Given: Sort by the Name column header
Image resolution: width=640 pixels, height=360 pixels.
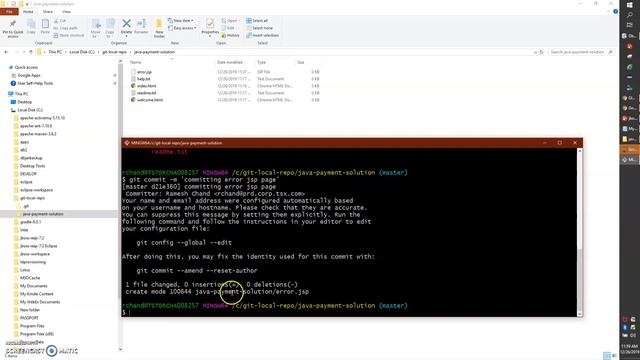Looking at the screenshot, I should tap(136, 62).
